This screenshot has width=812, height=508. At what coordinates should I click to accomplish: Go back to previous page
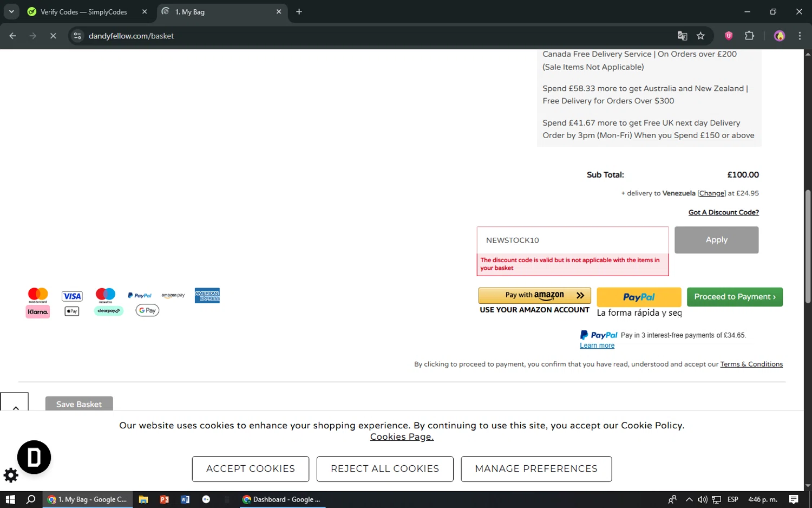click(x=12, y=36)
